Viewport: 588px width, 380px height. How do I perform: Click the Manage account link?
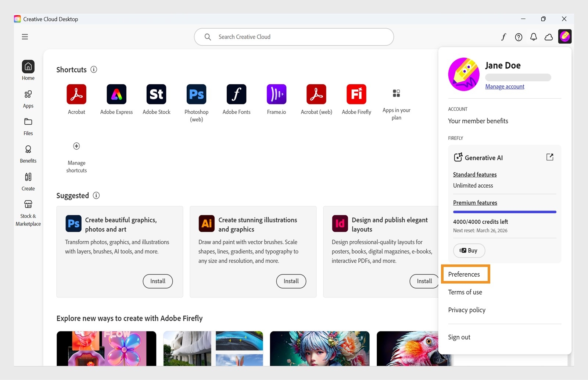click(505, 86)
